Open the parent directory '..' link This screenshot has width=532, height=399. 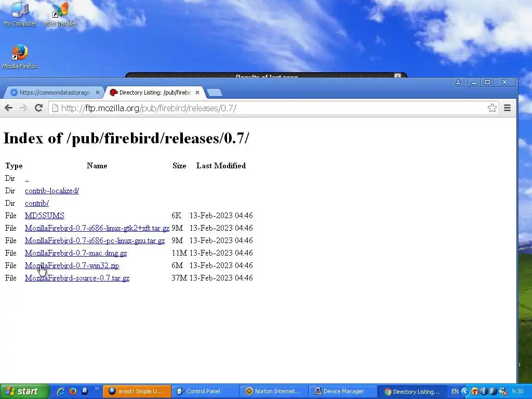click(x=27, y=179)
